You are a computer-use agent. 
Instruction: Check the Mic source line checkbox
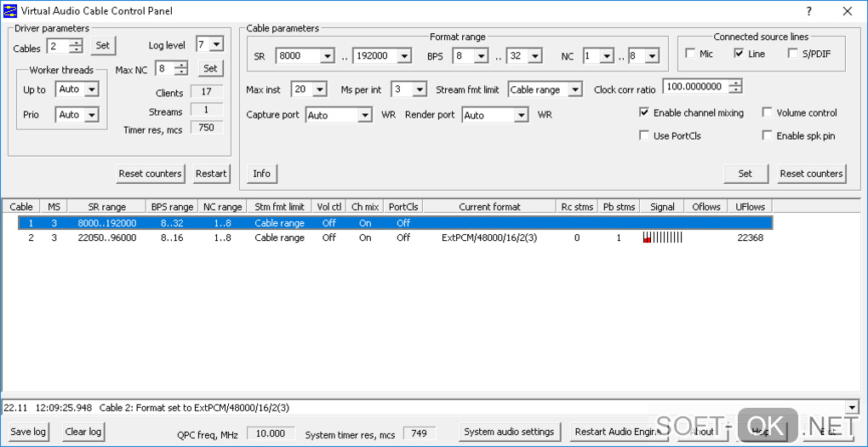(690, 54)
